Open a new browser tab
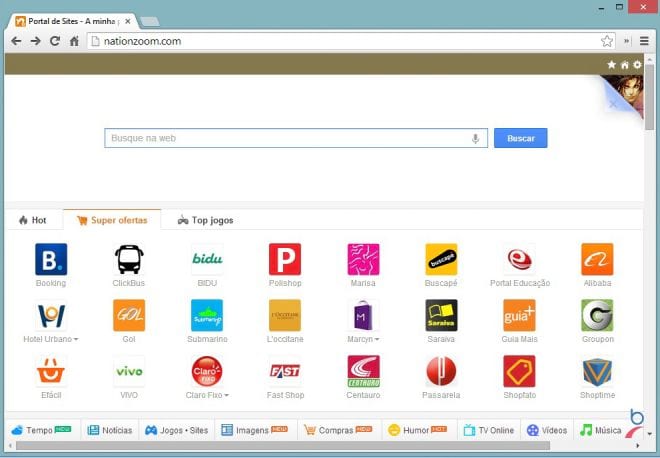The height and width of the screenshot is (458, 660). 149,21
